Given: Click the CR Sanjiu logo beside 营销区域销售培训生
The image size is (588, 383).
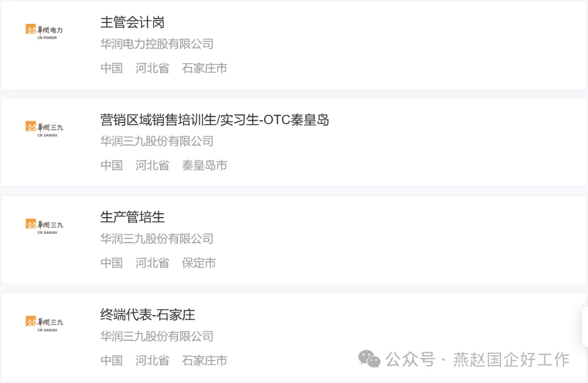Looking at the screenshot, I should [44, 129].
